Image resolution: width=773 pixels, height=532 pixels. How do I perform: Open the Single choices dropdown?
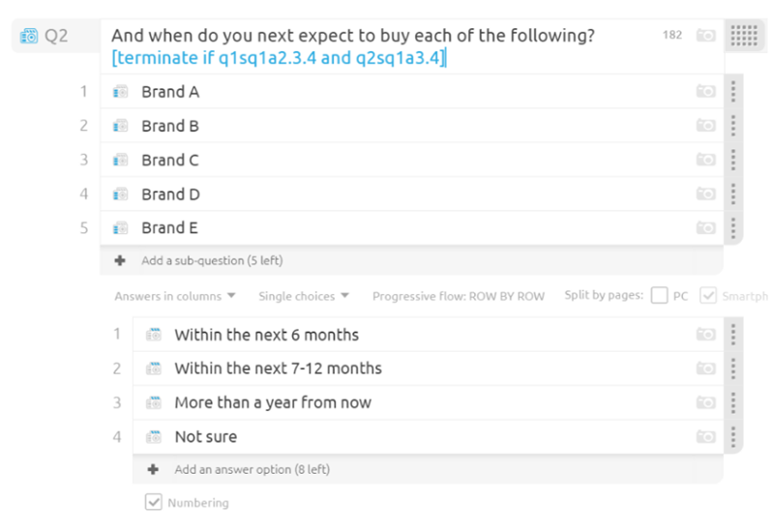point(303,296)
